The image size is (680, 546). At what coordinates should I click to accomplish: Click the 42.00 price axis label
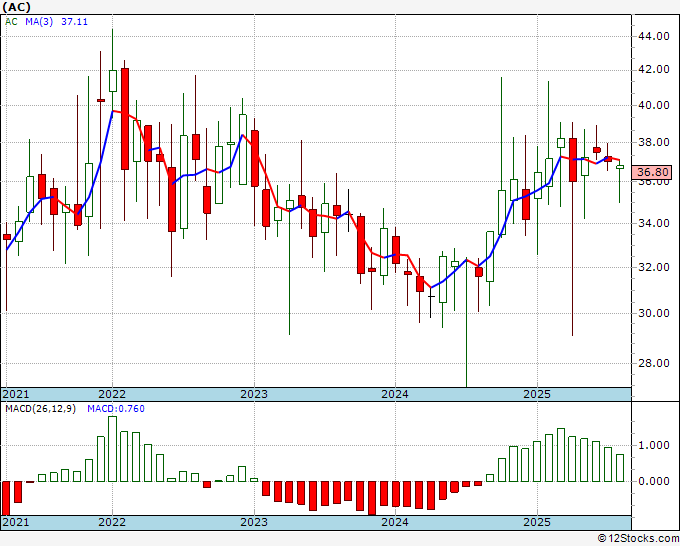click(654, 69)
